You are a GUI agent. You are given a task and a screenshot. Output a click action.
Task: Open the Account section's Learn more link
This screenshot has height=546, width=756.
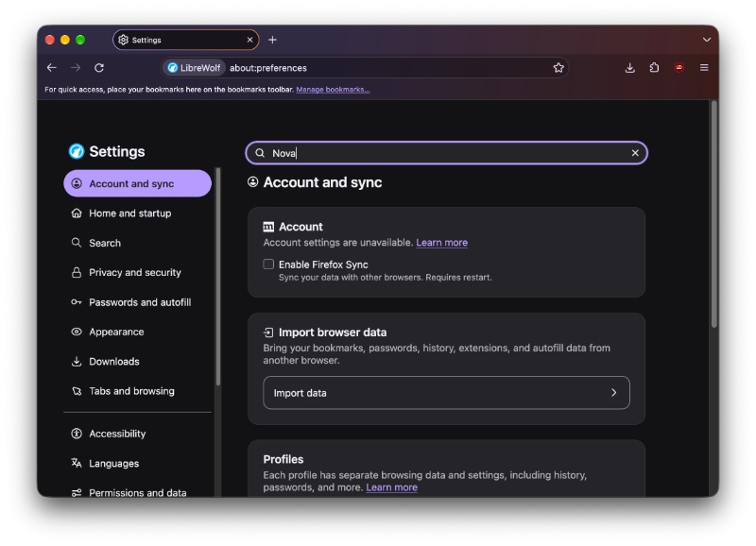tap(441, 243)
